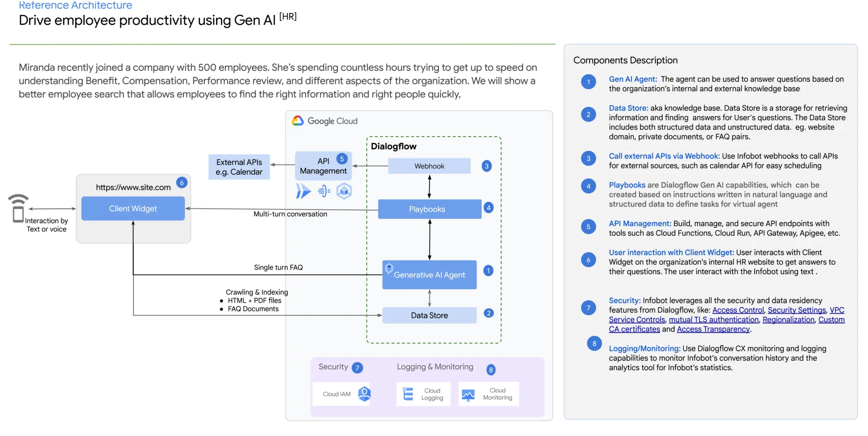Select the Data Store box

click(429, 315)
